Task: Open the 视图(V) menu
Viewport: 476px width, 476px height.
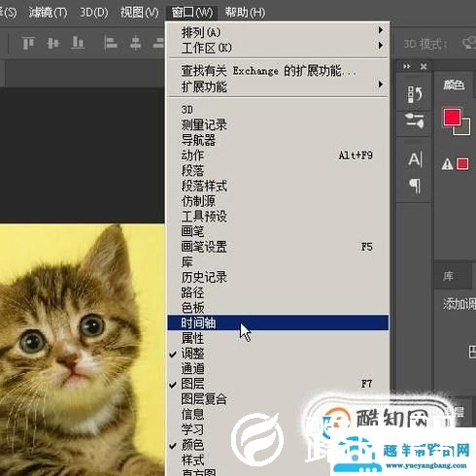Action: [x=139, y=13]
